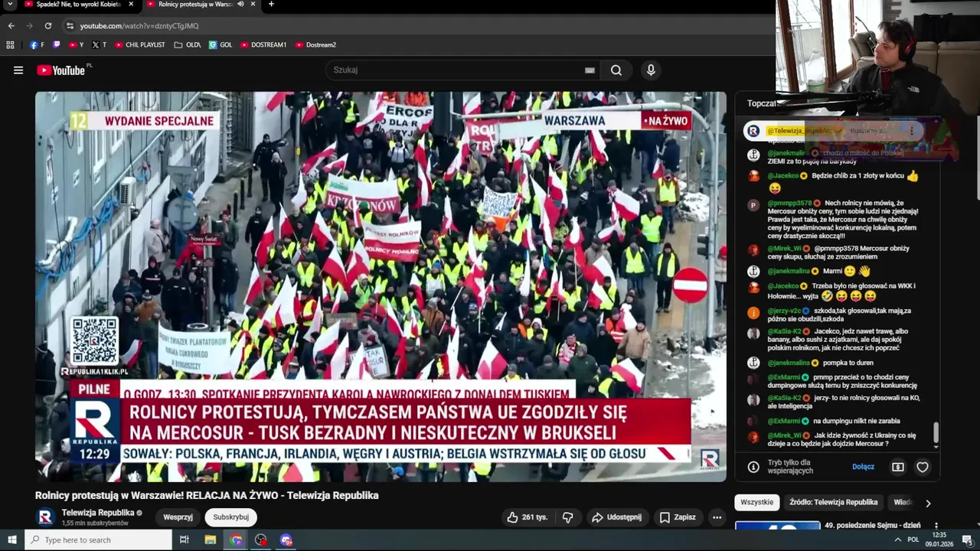
Task: Expand the Topczat chat mode dropdown
Action: 763,103
